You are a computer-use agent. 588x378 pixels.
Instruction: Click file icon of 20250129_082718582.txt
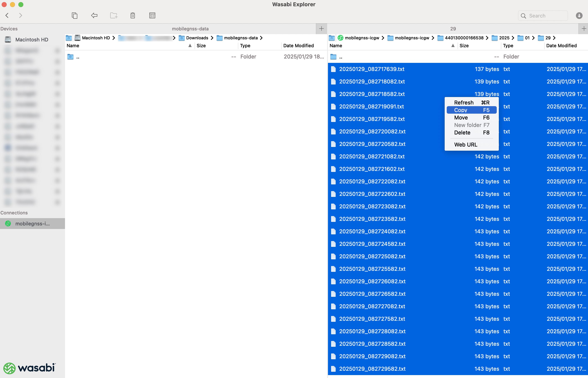[333, 94]
